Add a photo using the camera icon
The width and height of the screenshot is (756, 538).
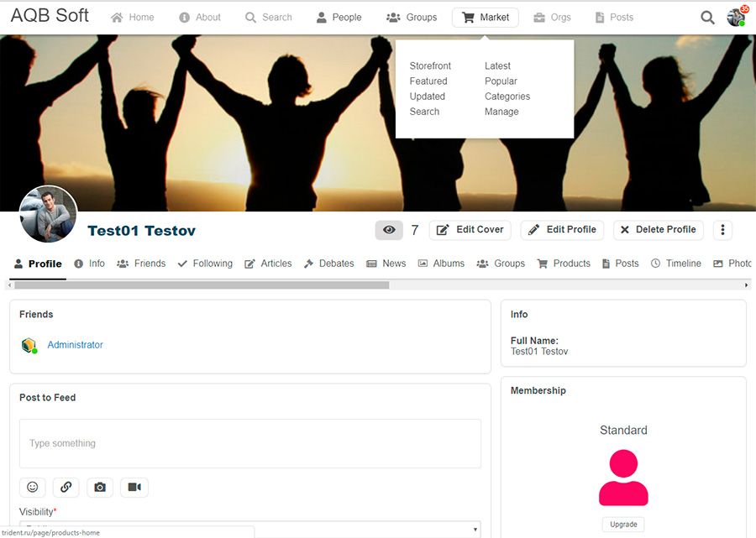click(100, 487)
